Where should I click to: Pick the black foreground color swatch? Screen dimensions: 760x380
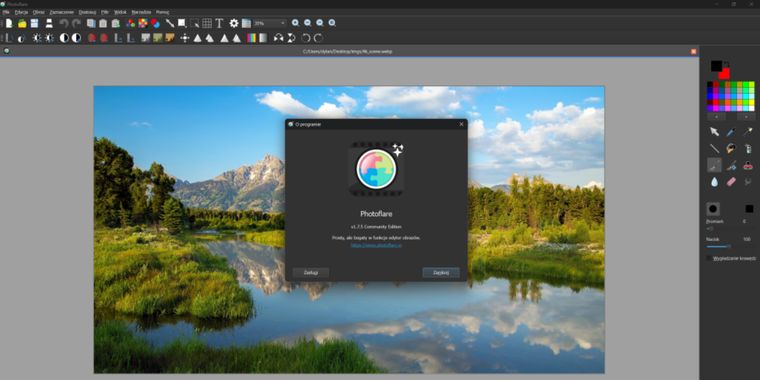716,66
